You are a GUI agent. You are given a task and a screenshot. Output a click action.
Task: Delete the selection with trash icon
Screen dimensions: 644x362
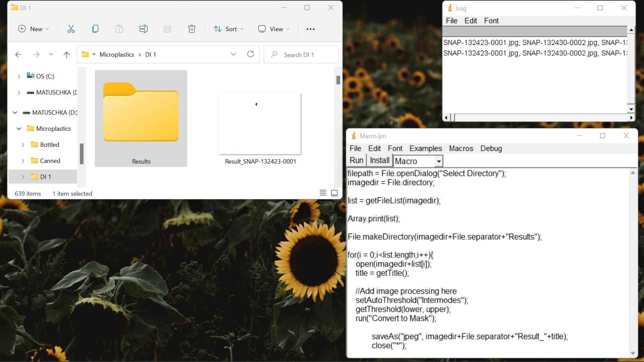point(192,29)
